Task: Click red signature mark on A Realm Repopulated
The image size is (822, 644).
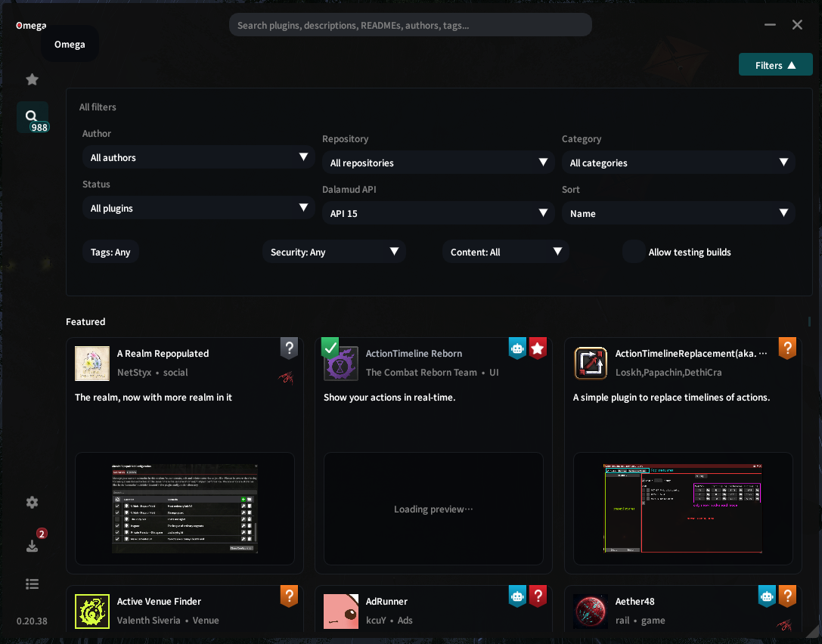Action: pos(286,377)
